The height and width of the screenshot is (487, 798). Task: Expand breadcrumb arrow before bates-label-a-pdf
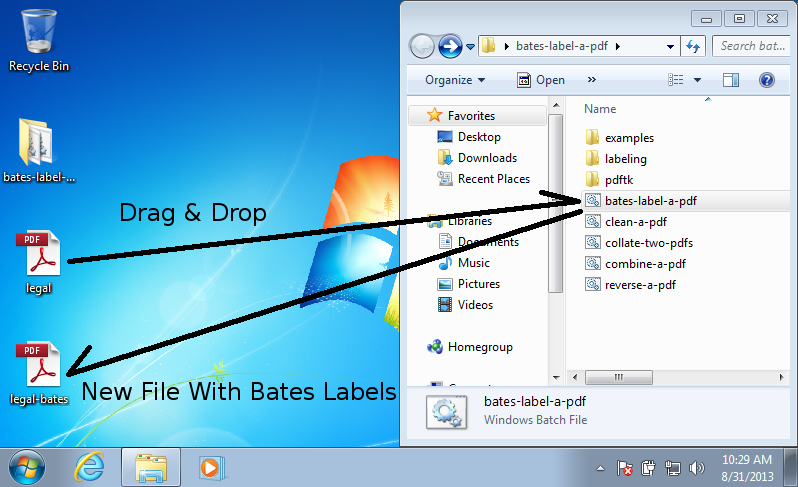pos(506,46)
